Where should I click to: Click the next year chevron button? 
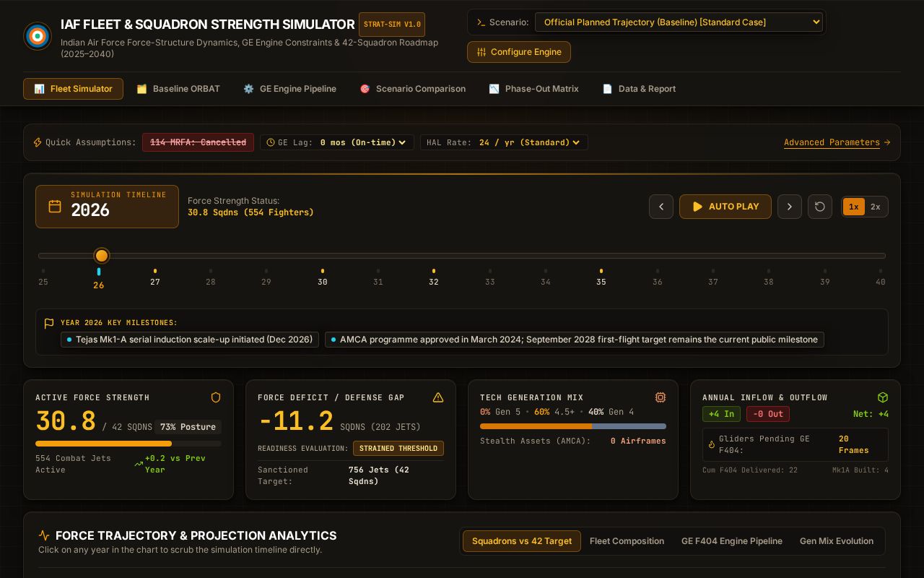click(x=790, y=207)
